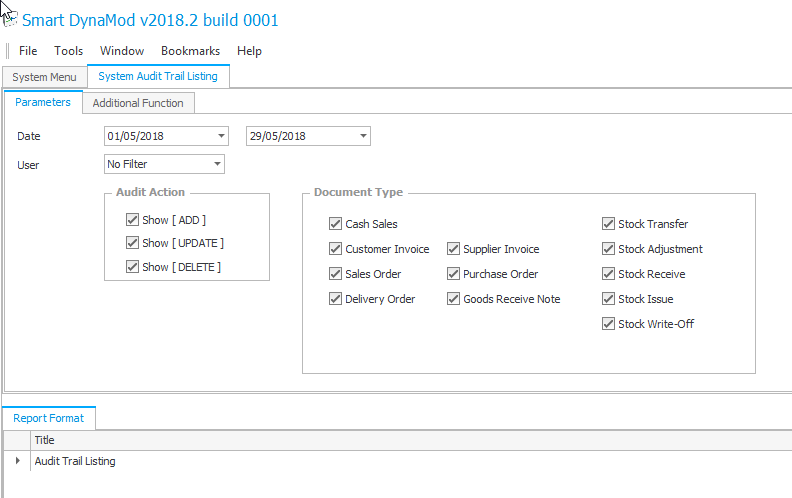Viewport: 792px width, 498px height.
Task: Expand the start date 01/05/2018 dropdown
Action: coord(221,136)
